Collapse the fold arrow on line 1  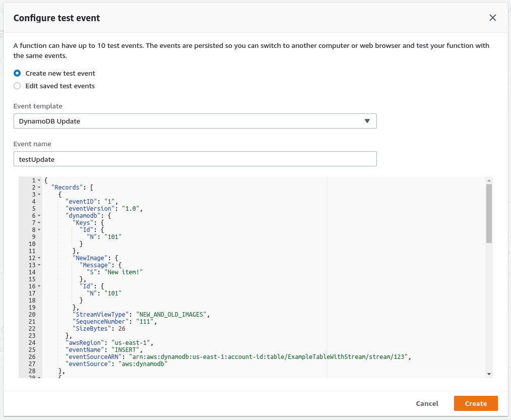[39, 180]
